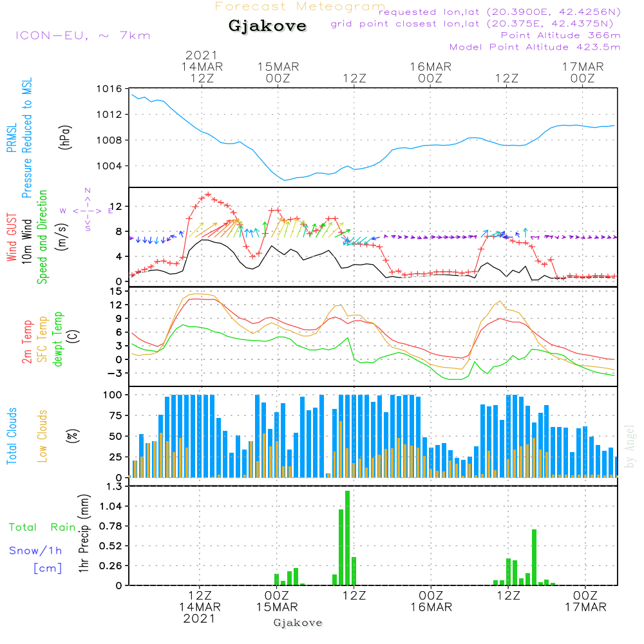The height and width of the screenshot is (644, 644).
Task: Click the '100' tick on the cloud axis
Action: point(113,395)
